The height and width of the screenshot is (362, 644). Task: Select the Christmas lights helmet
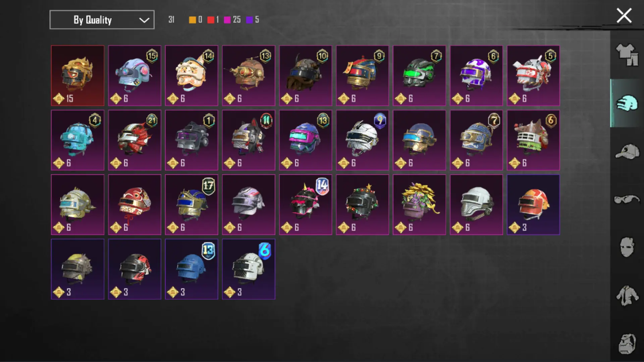click(362, 204)
